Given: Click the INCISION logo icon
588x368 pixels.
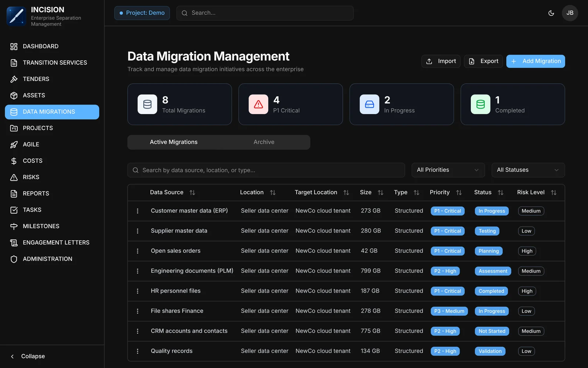Looking at the screenshot, I should 17,16.
